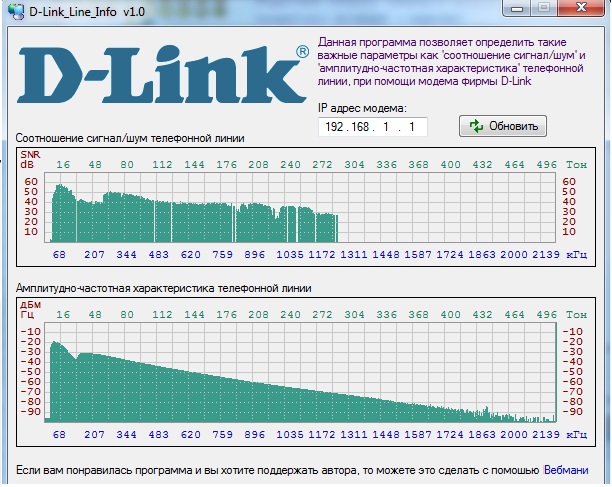Click the -90 value on left amplitude axis
This screenshot has height=487, width=612.
pos(30,412)
